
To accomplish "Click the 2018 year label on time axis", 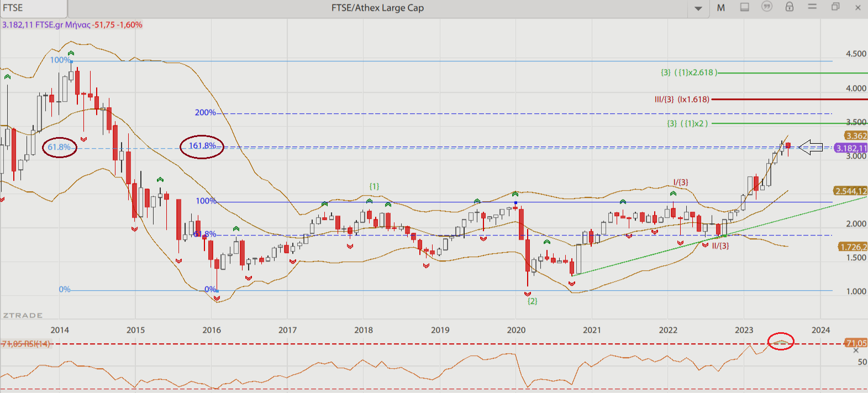I will 364,330.
